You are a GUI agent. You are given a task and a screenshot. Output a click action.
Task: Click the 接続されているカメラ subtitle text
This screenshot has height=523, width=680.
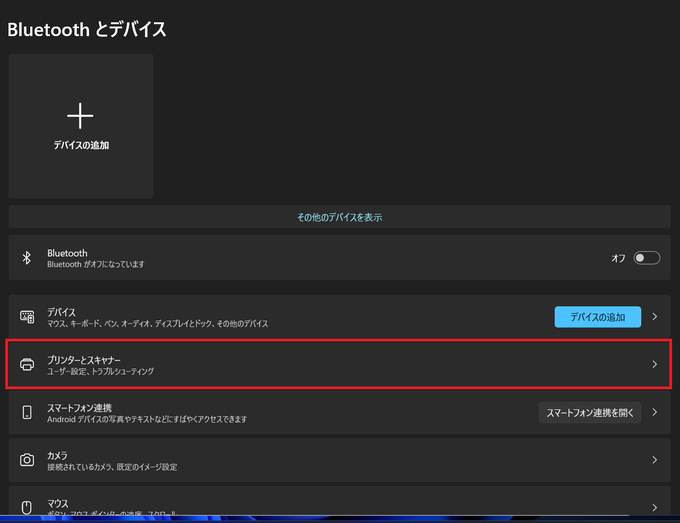point(112,467)
